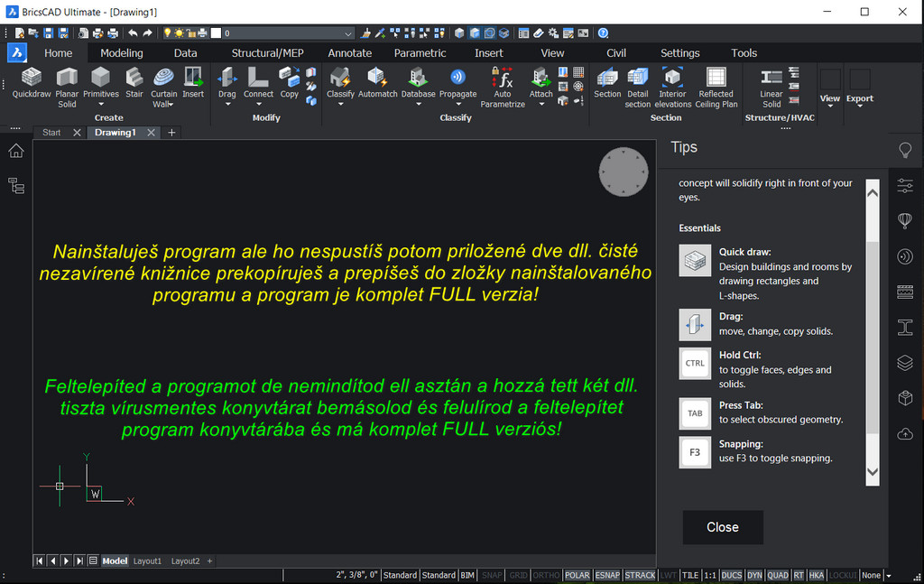Image resolution: width=924 pixels, height=584 pixels.
Task: Open the Layers icon in right sidebar
Action: point(905,363)
